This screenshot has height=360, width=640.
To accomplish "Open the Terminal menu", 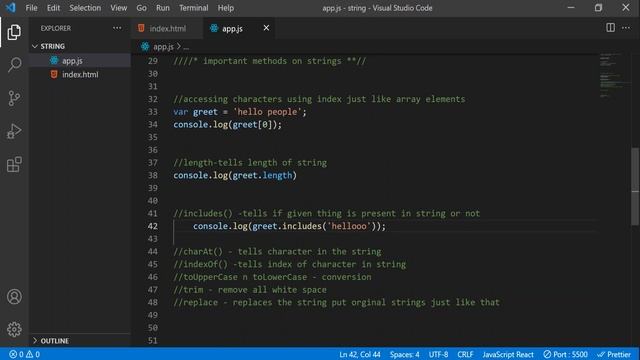I will tap(193, 8).
